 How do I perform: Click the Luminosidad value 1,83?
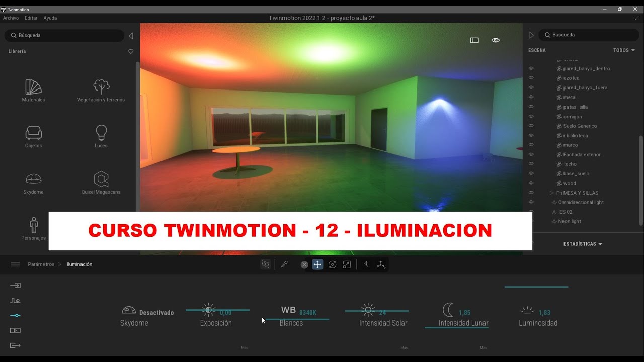click(x=544, y=313)
